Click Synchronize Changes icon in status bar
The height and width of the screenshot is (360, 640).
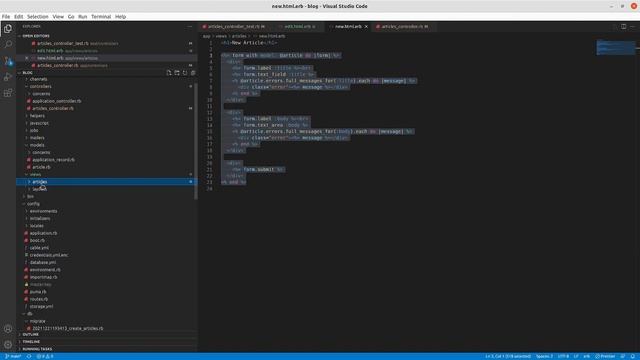tap(29, 356)
